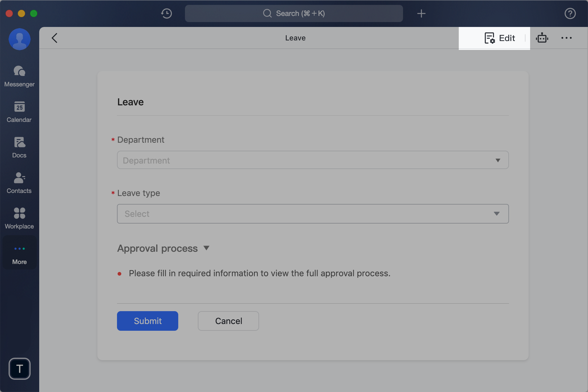Cancel the leave form
This screenshot has height=392, width=588.
click(228, 321)
